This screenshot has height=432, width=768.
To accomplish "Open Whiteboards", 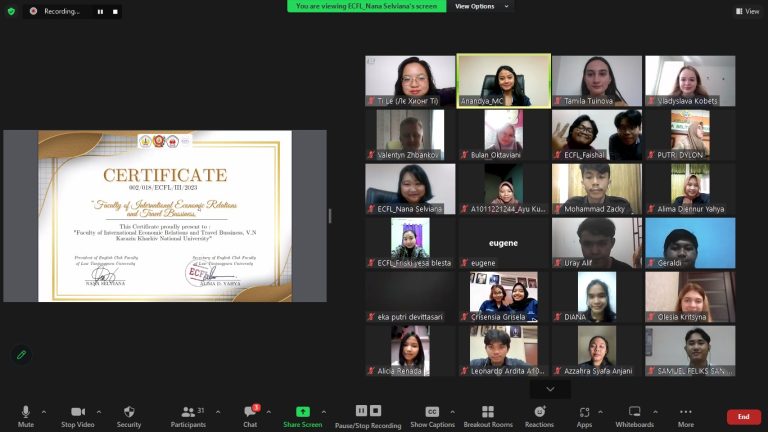I will click(634, 415).
